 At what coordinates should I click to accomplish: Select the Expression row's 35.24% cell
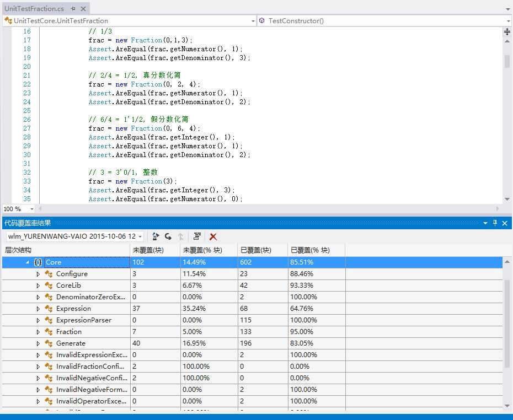pyautogui.click(x=209, y=309)
